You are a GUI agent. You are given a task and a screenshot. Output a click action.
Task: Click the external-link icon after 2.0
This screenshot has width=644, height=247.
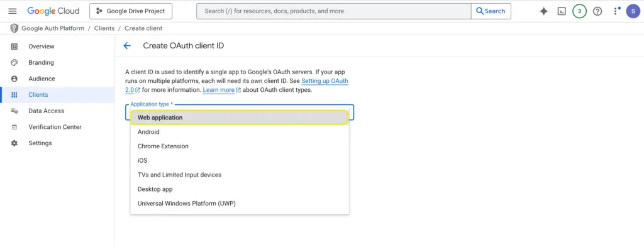138,90
